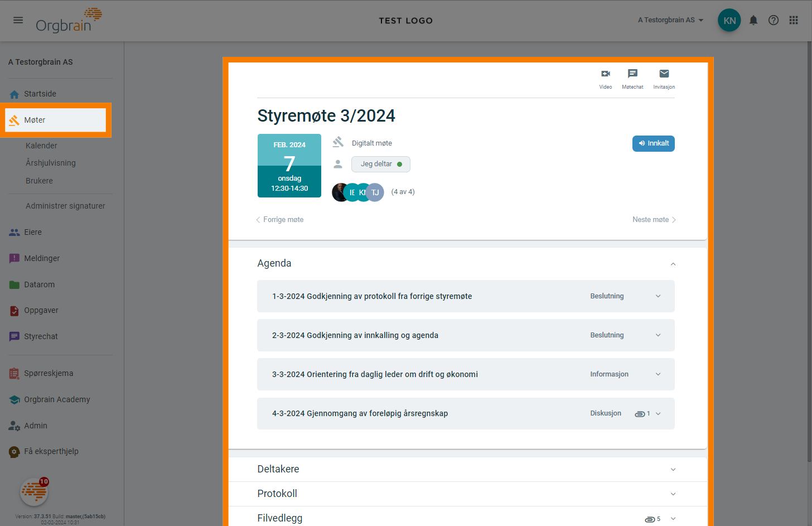Click the IE participant avatar
Screen dimensions: 812x526
click(351, 192)
